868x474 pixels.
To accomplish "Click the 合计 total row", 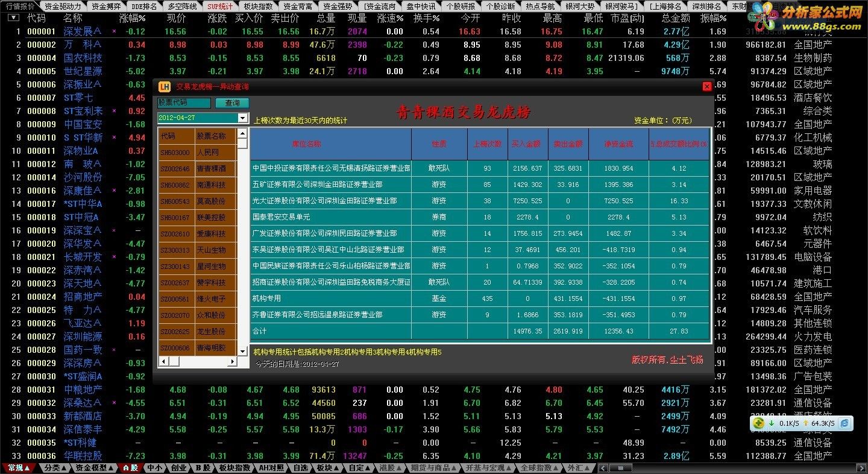I will 480,331.
